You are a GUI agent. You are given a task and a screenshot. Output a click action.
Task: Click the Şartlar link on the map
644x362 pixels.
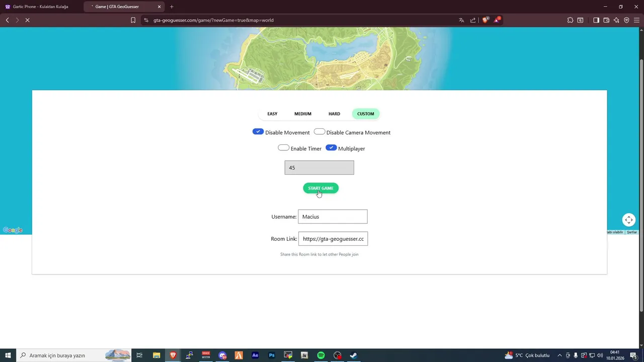632,232
